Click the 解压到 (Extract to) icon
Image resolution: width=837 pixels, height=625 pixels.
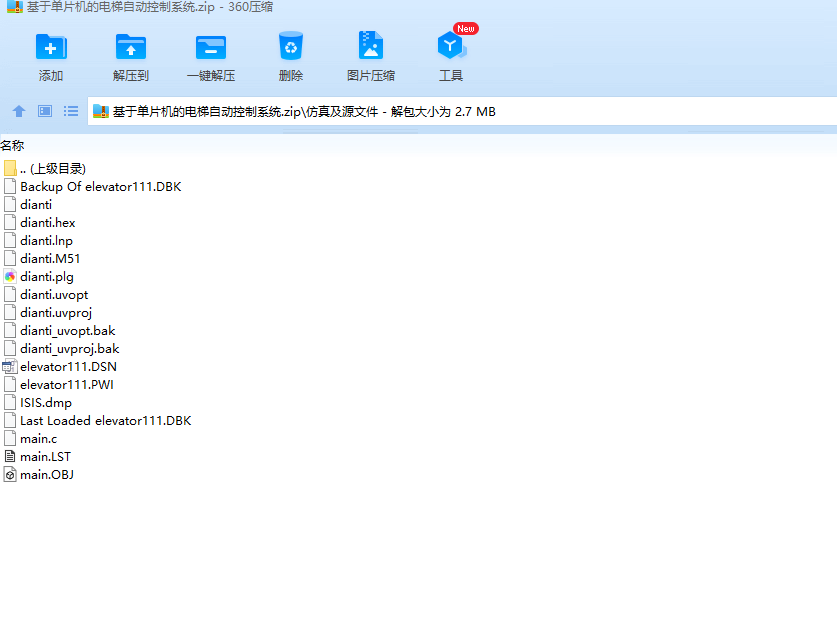[x=131, y=46]
